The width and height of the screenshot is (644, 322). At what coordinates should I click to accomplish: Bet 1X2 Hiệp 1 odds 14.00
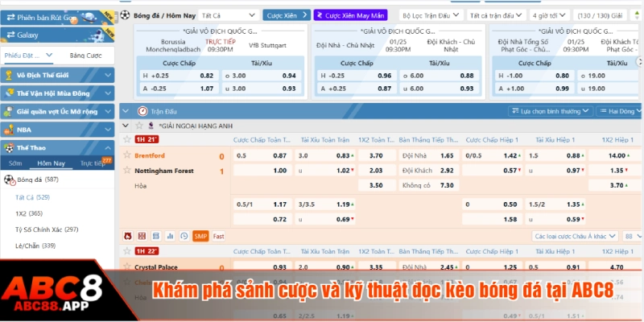[615, 155]
